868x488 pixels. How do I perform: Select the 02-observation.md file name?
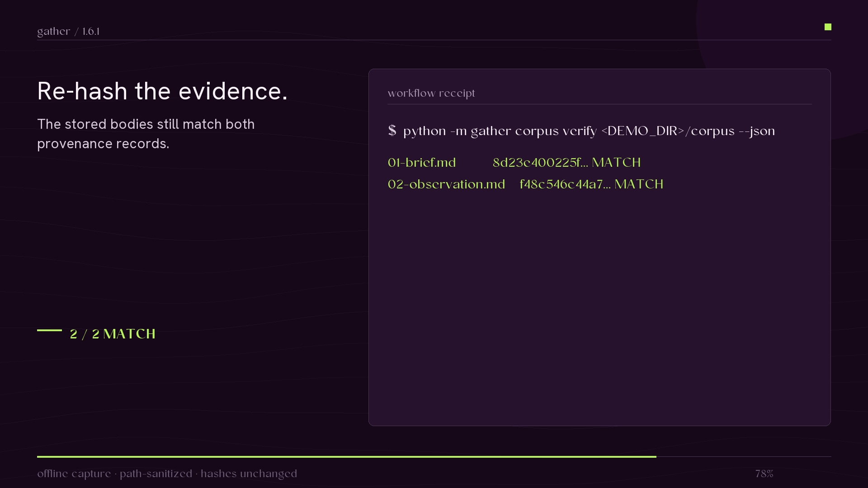pyautogui.click(x=446, y=184)
